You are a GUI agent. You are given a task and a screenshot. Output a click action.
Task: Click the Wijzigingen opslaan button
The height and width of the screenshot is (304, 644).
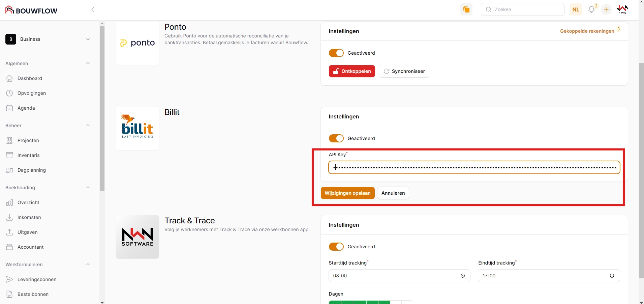[347, 193]
